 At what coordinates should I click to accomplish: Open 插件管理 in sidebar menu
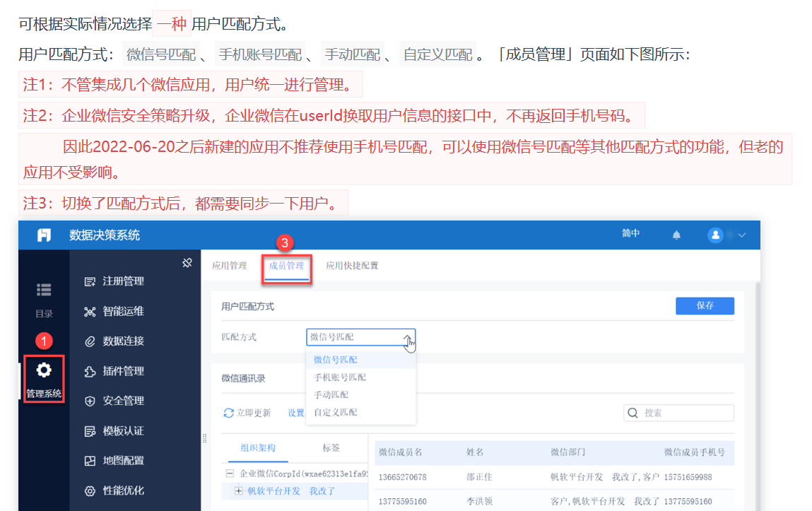click(123, 370)
